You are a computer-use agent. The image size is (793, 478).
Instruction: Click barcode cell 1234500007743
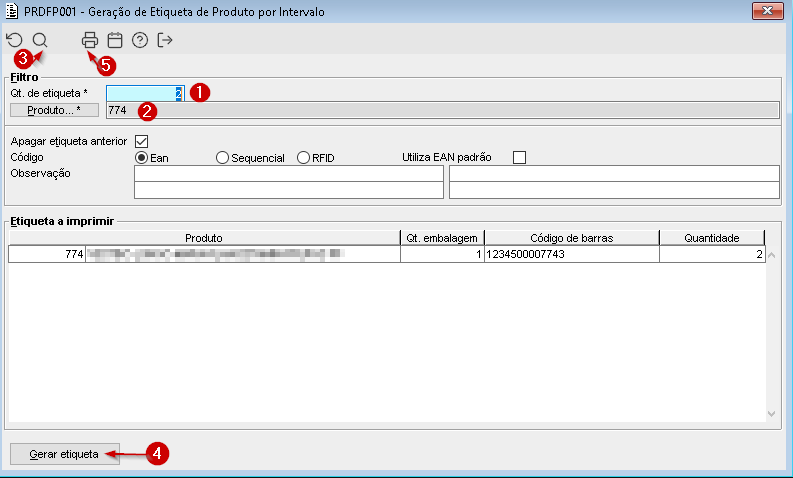click(x=572, y=254)
